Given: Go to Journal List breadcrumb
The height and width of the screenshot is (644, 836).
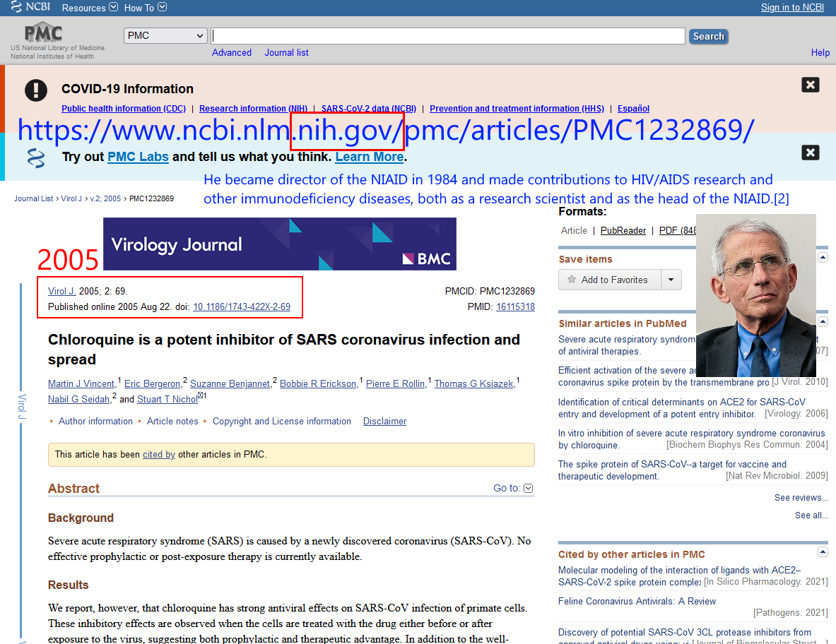Looking at the screenshot, I should point(34,198).
